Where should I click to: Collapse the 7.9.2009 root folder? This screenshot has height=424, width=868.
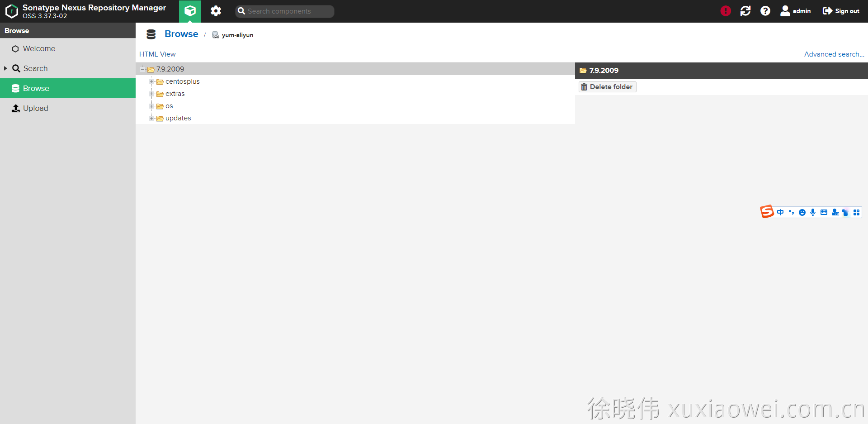click(x=143, y=69)
